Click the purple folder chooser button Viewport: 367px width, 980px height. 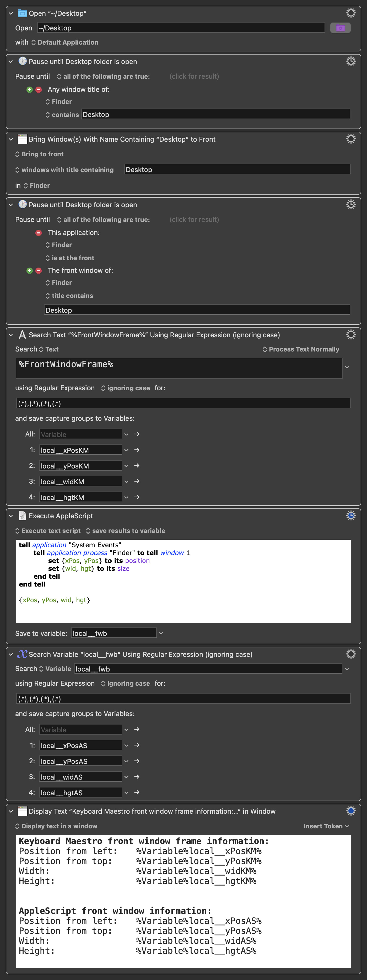click(x=340, y=28)
